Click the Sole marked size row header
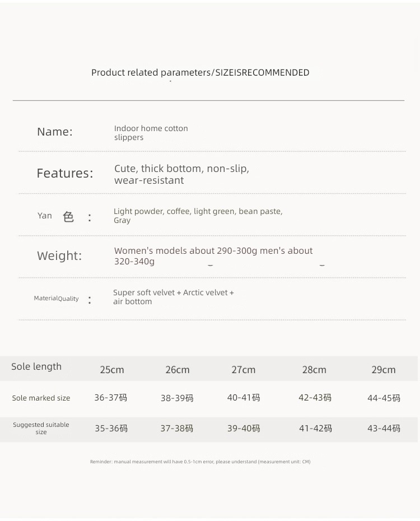The height and width of the screenshot is (521, 420). click(x=41, y=398)
